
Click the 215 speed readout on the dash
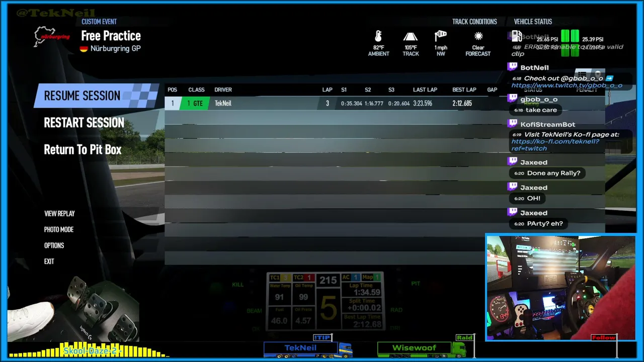click(x=328, y=281)
